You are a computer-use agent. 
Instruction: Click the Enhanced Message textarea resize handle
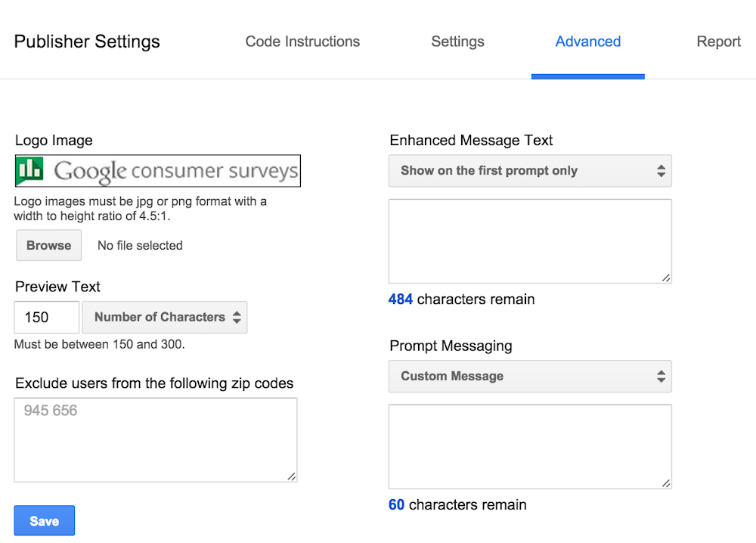(x=666, y=278)
